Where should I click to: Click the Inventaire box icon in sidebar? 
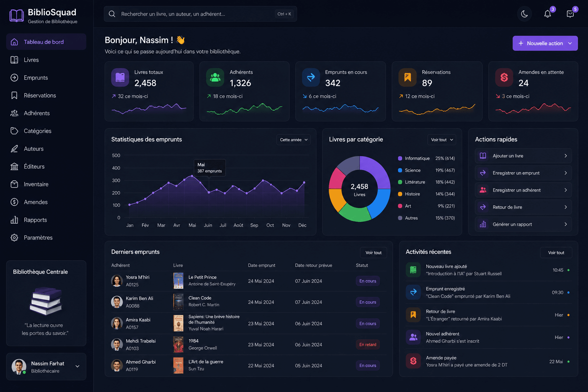[x=14, y=184]
